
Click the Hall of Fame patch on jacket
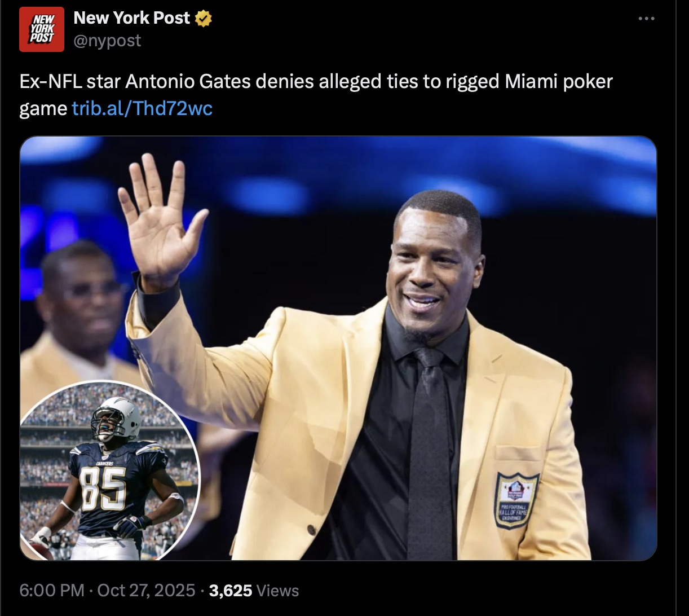click(x=516, y=500)
